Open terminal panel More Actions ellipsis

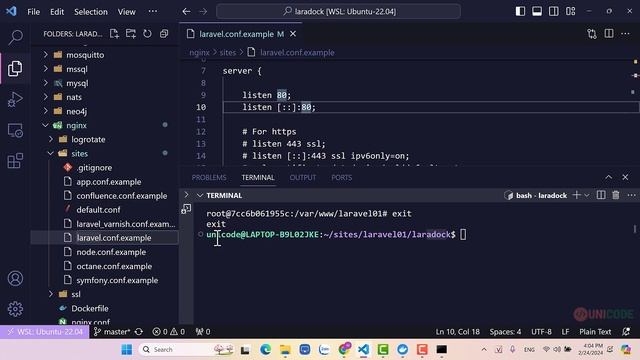631,195
